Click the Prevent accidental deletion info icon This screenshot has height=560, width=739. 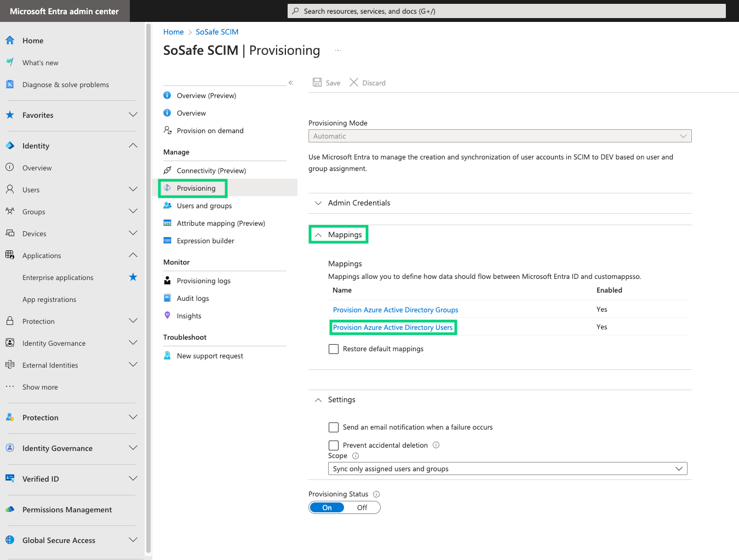(436, 445)
